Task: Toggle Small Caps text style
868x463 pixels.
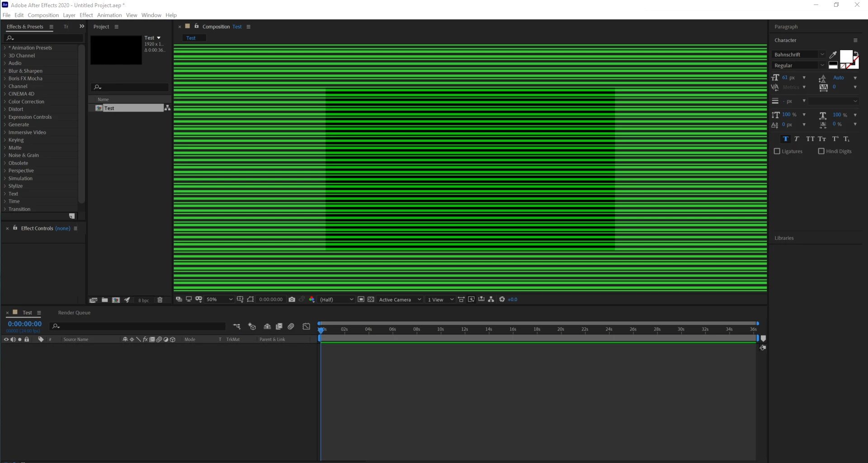Action: 822,139
